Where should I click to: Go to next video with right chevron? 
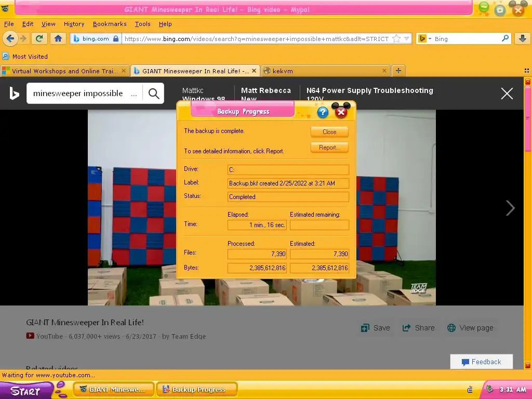(x=510, y=208)
